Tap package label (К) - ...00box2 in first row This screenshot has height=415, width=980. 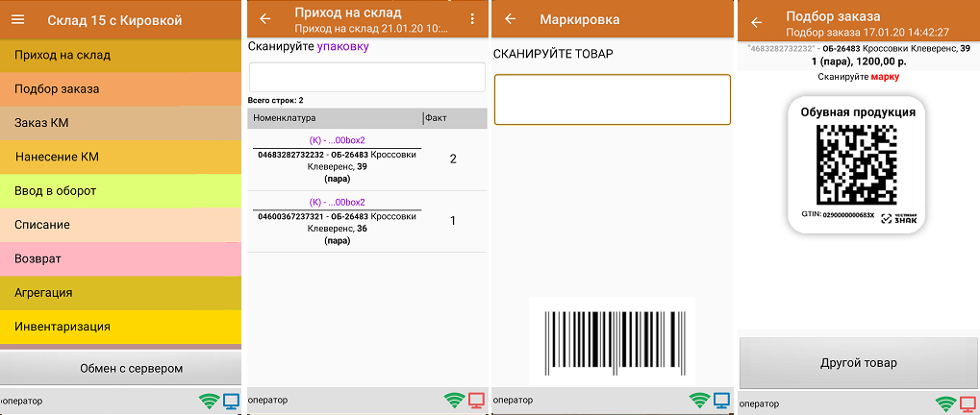click(x=337, y=140)
